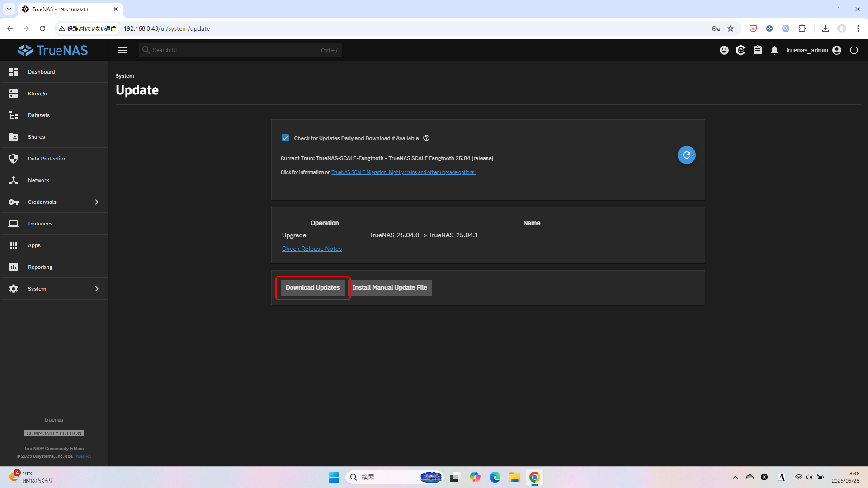Open the truenas_admin user menu
This screenshot has width=868, height=488.
tap(813, 50)
